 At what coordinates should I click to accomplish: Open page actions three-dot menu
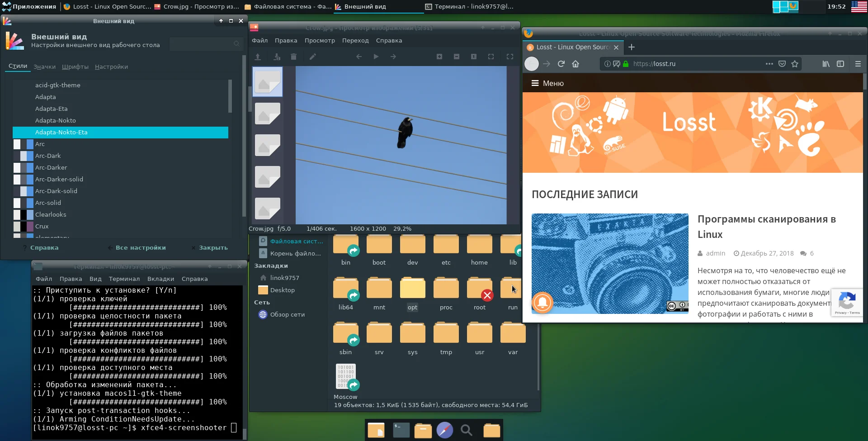click(769, 64)
